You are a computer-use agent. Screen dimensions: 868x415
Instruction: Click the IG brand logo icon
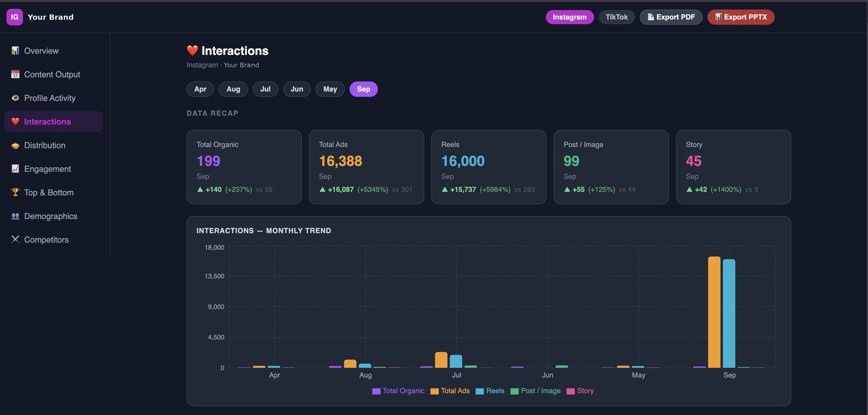tap(15, 17)
